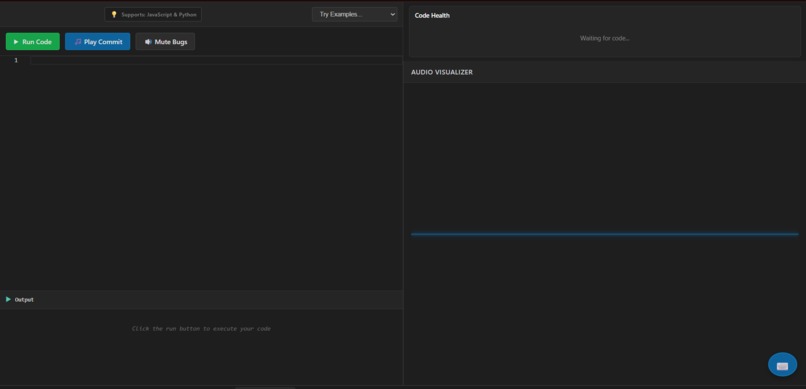Screen dimensions: 806x389
Task: Open the Try Examples dropdown
Action: [x=355, y=14]
